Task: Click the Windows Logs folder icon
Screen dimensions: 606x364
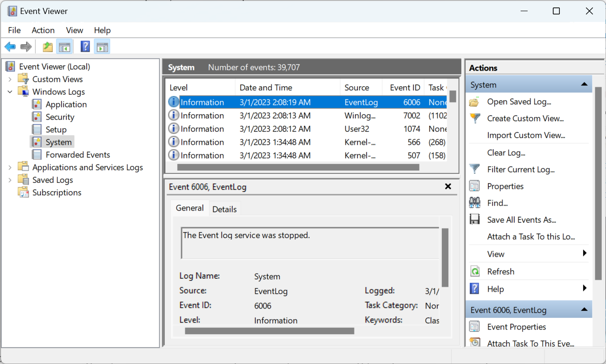Action: tap(23, 92)
